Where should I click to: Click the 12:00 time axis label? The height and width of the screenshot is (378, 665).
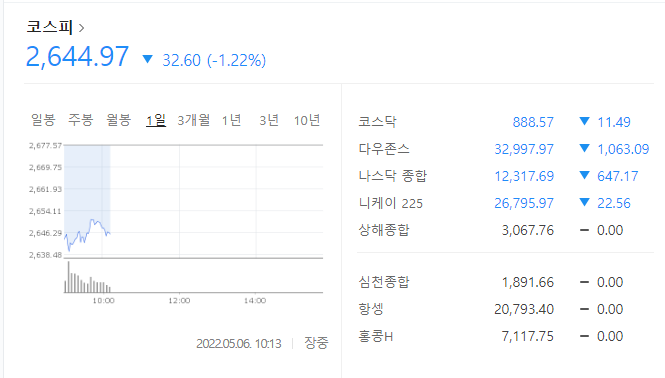coord(179,301)
